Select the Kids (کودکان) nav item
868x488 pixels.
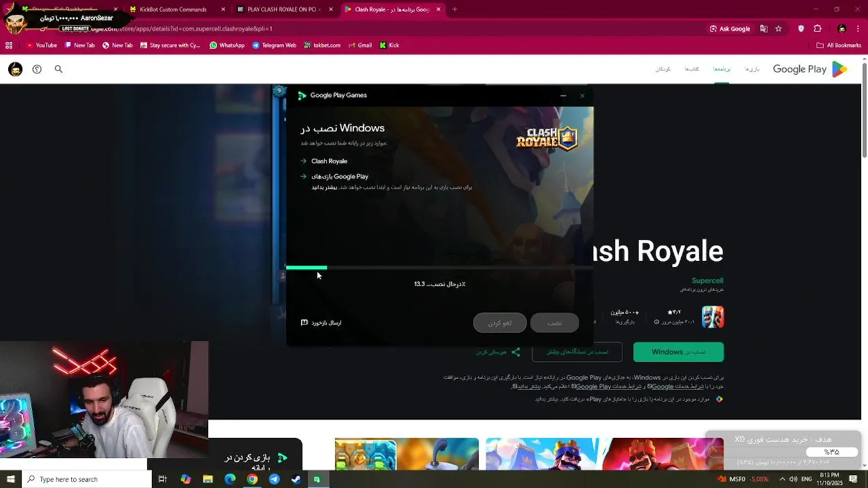pos(663,69)
